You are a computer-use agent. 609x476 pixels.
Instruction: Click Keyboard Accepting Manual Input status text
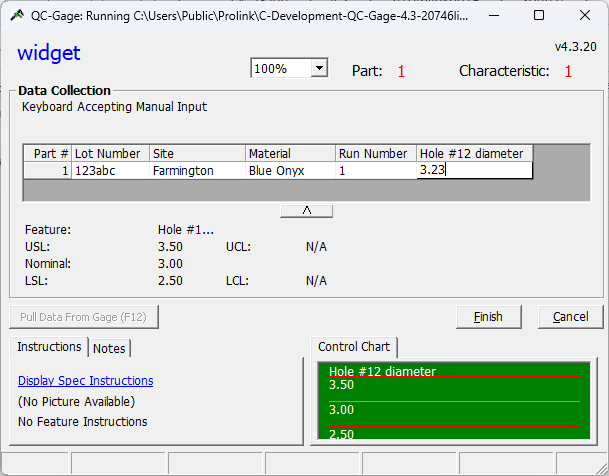[114, 107]
